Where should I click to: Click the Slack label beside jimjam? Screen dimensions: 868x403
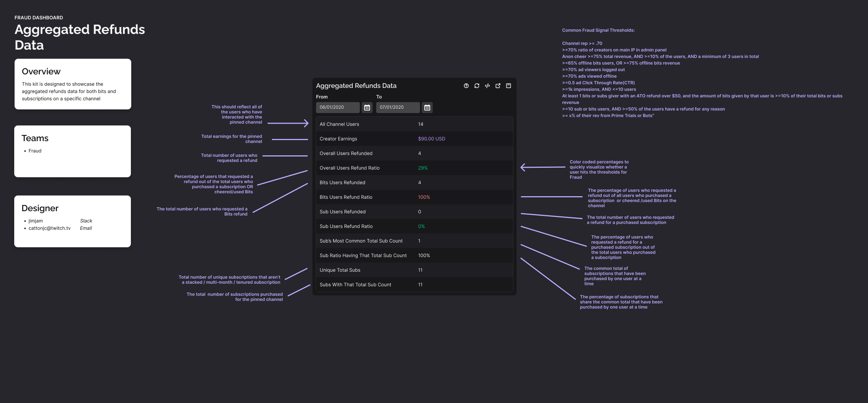point(86,221)
